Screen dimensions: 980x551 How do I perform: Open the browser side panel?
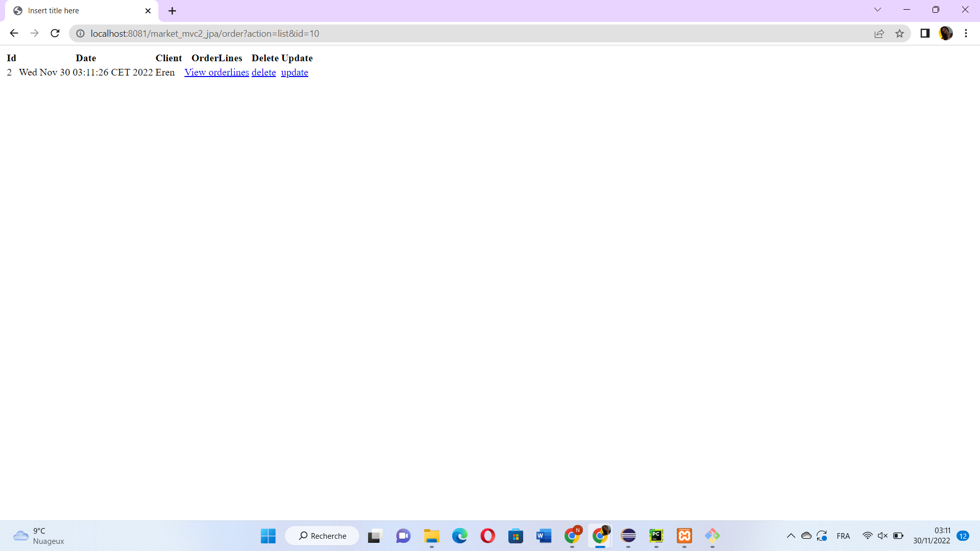click(925, 34)
